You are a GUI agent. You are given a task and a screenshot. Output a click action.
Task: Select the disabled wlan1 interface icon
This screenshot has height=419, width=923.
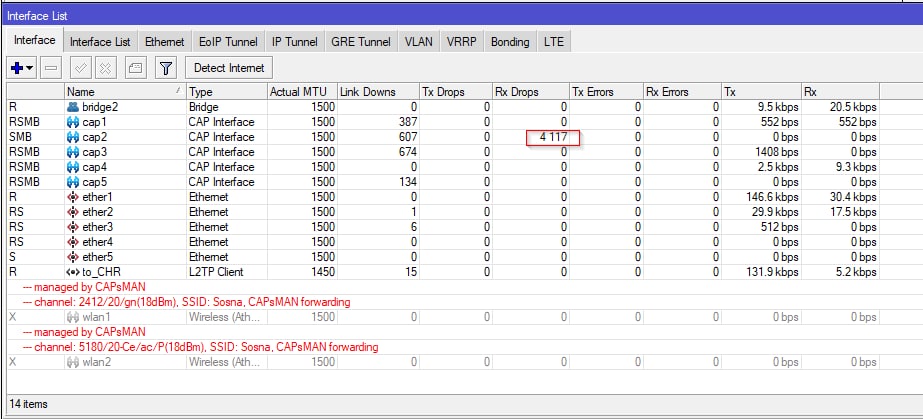point(73,317)
